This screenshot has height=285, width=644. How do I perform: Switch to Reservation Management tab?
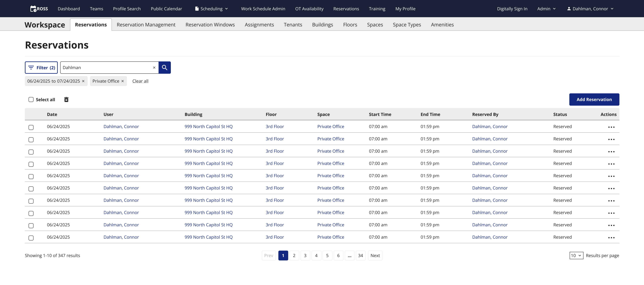(146, 25)
